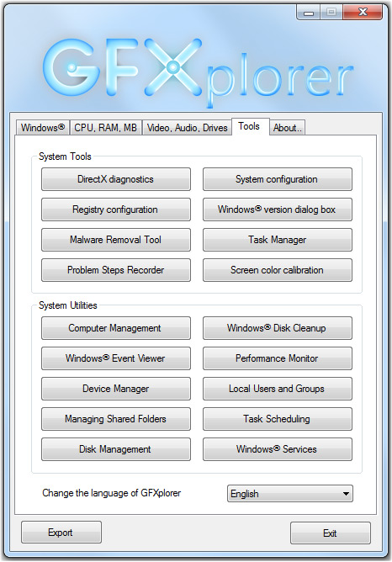
Task: Open Registry configuration
Action: [x=116, y=209]
